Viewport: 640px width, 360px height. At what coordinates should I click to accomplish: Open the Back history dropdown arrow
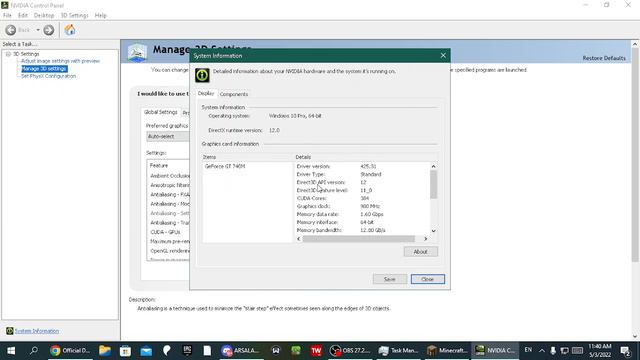tap(38, 30)
